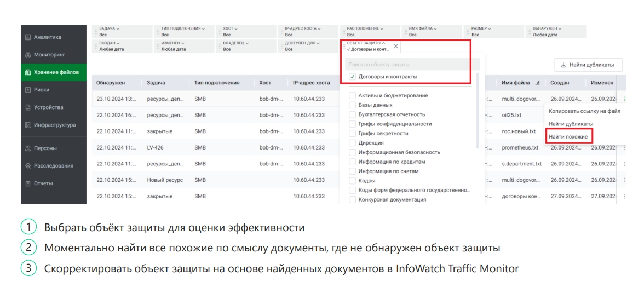Check the Базы данных checkbox

[x=353, y=105]
